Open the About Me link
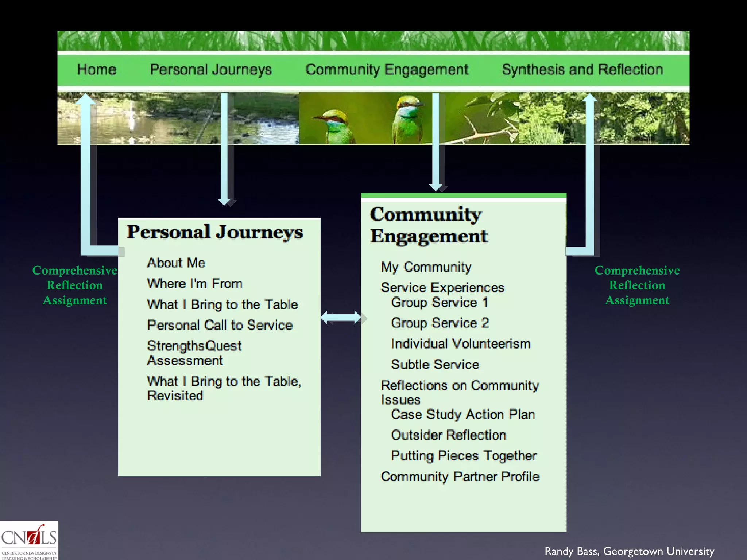Viewport: 747px width, 560px height. [176, 263]
